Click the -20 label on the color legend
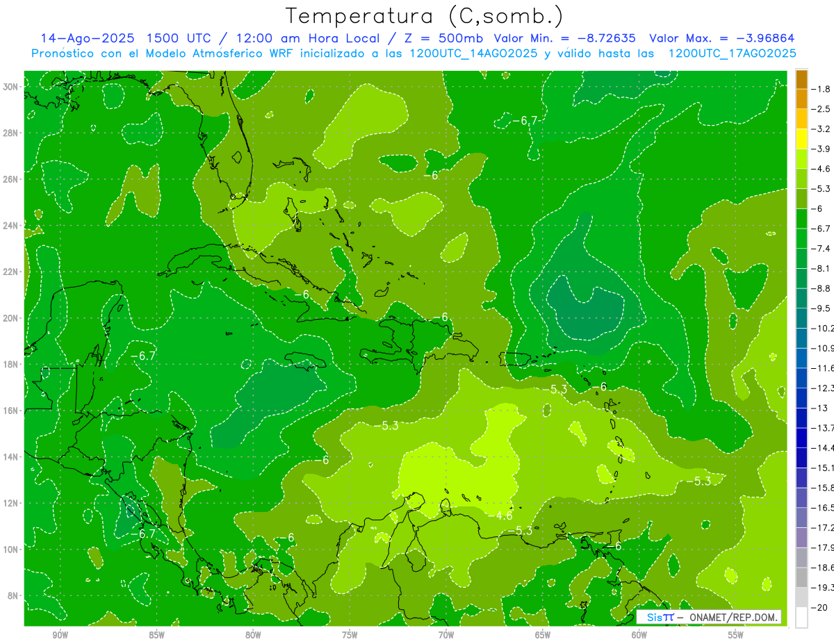 pyautogui.click(x=821, y=607)
